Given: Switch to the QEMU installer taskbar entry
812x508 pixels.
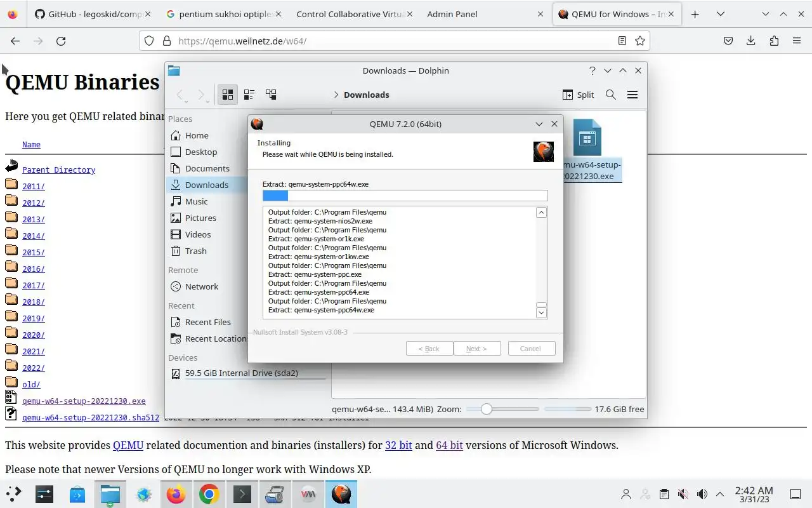Looking at the screenshot, I should (341, 494).
